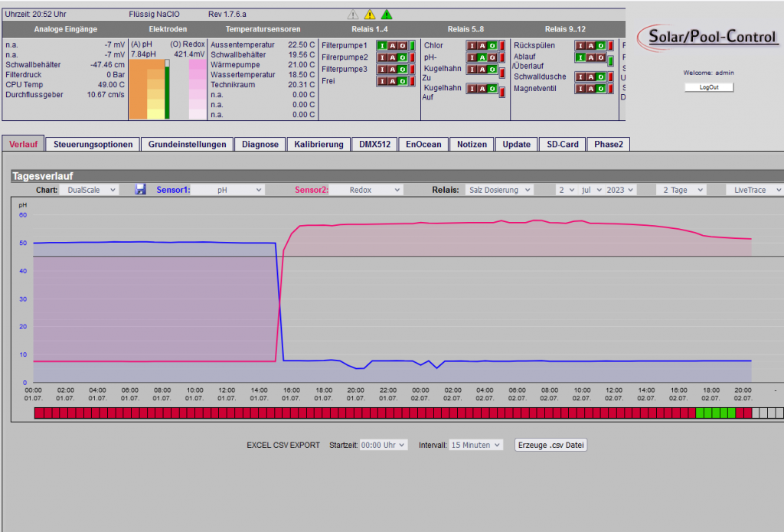Viewport: 784px width, 532px height.
Task: Switch to the Diagnose tab
Action: pyautogui.click(x=260, y=145)
